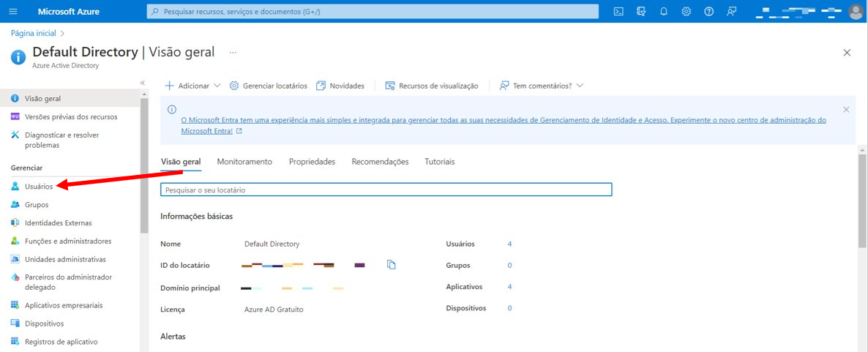
Task: Click Gerenciar locatários
Action: (x=268, y=86)
